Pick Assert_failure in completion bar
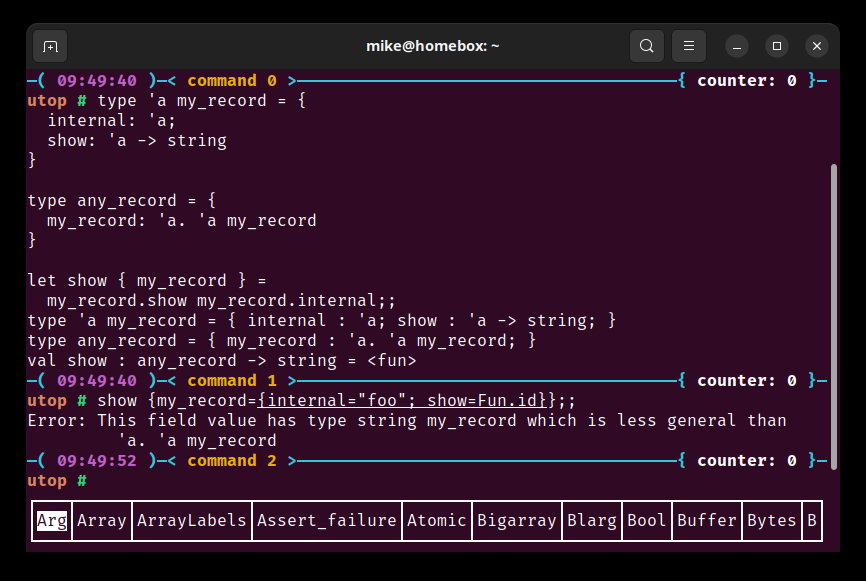Image resolution: width=866 pixels, height=581 pixels. point(326,520)
